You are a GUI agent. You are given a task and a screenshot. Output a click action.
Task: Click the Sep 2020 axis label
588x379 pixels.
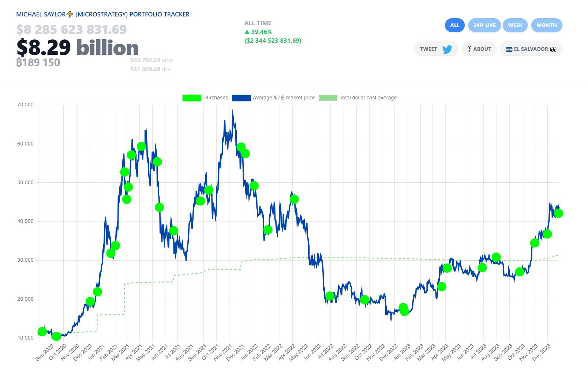(44, 352)
